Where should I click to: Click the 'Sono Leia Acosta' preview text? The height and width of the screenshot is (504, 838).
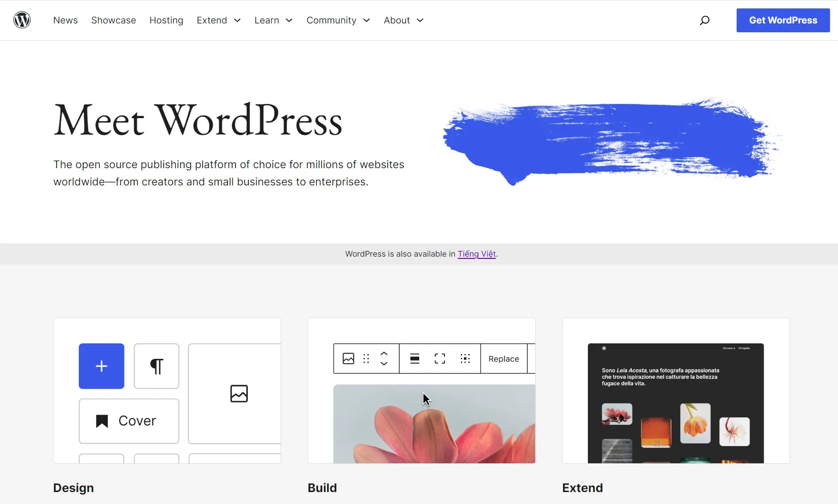[660, 377]
